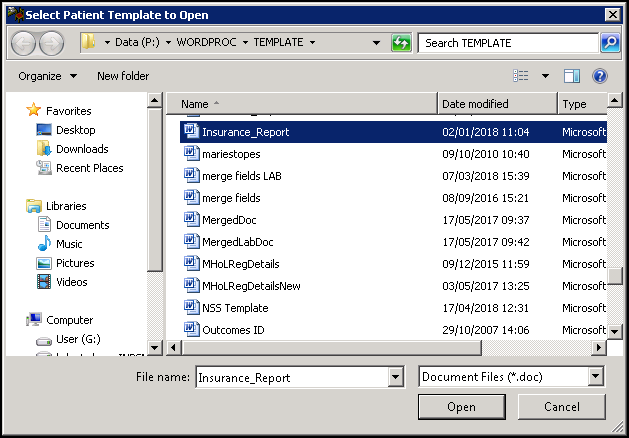The width and height of the screenshot is (629, 438).
Task: Click the Open button
Action: 461,407
